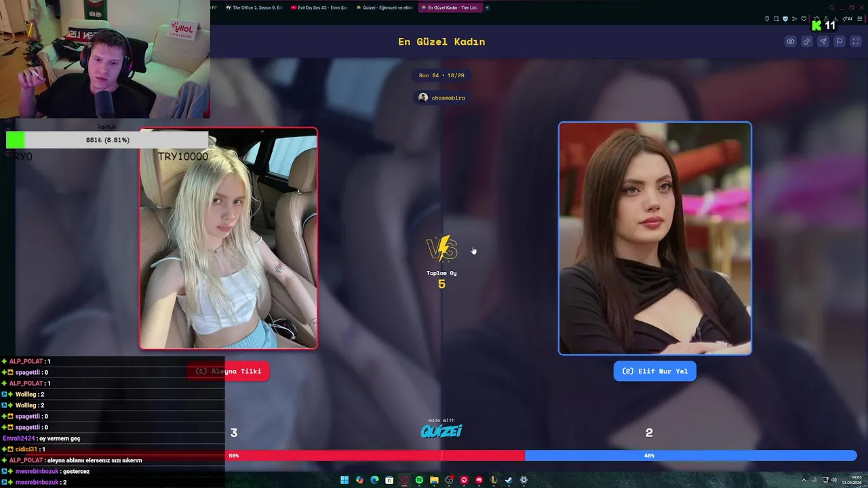868x488 pixels.
Task: Open the browser easy-setup menu icon
Action: pyautogui.click(x=860, y=19)
